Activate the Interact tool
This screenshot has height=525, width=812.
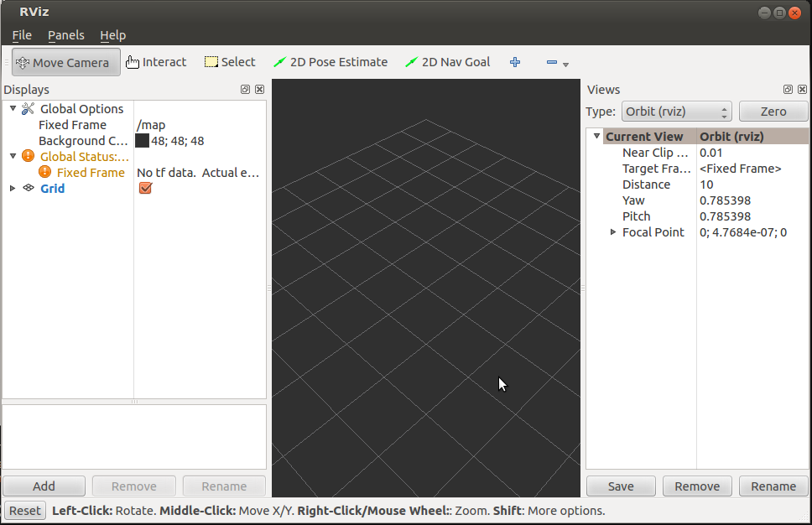(156, 62)
